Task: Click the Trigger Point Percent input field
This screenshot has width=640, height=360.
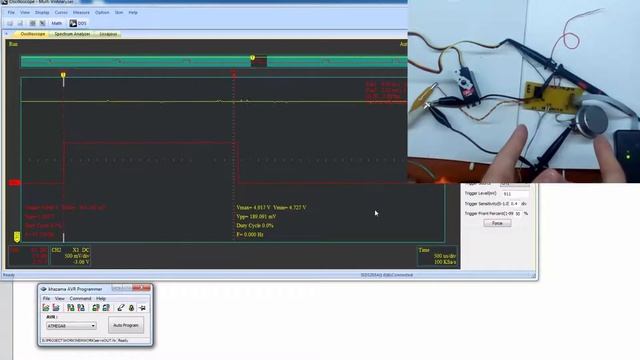Action: click(518, 213)
